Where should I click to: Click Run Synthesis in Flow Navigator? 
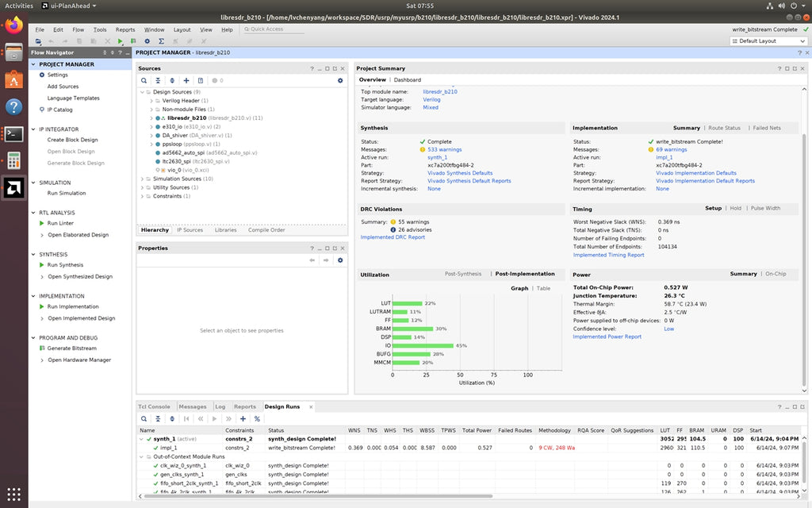(x=65, y=265)
